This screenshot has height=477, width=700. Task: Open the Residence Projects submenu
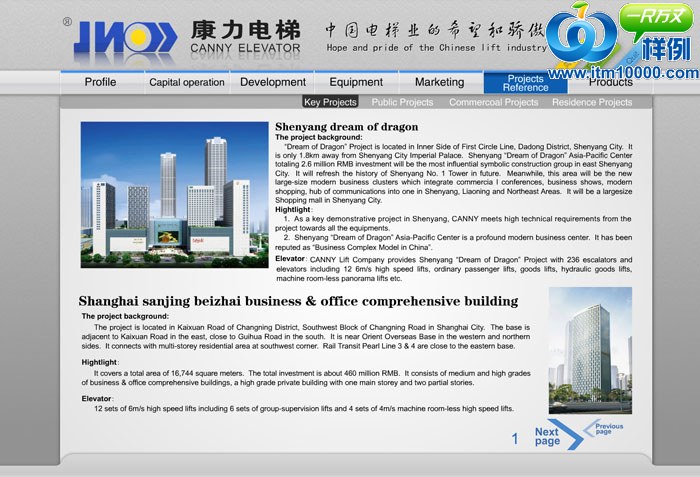click(x=592, y=102)
